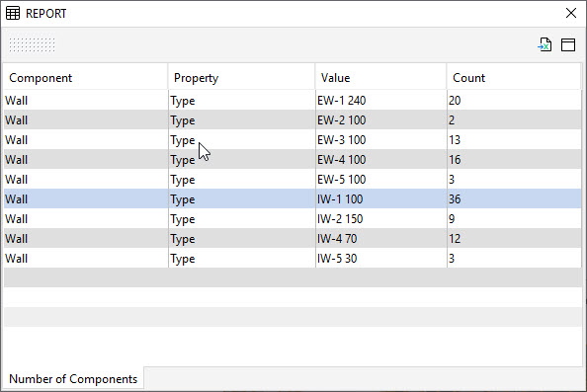The image size is (587, 392).
Task: Click count 12 in the IW-4 row
Action: (455, 239)
